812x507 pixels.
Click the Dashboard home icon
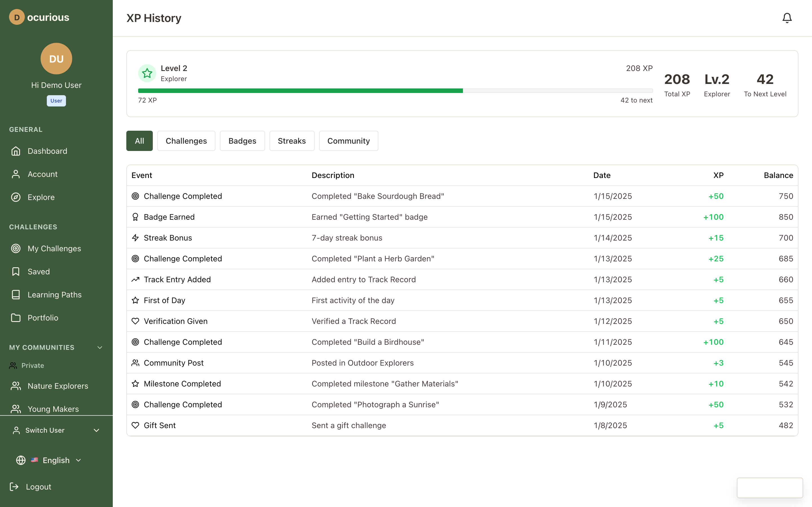pyautogui.click(x=16, y=151)
